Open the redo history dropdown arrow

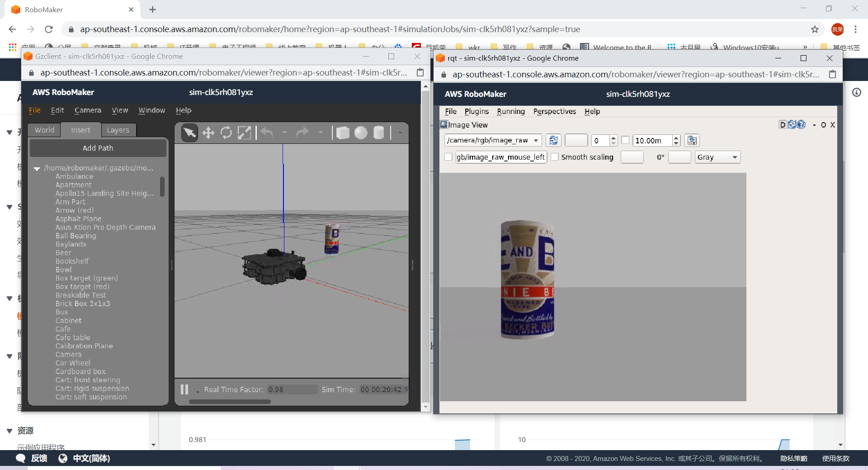321,133
